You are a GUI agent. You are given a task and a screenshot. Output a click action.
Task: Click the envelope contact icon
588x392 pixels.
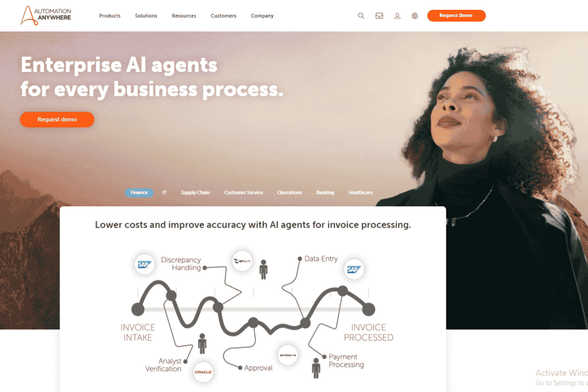tap(379, 16)
